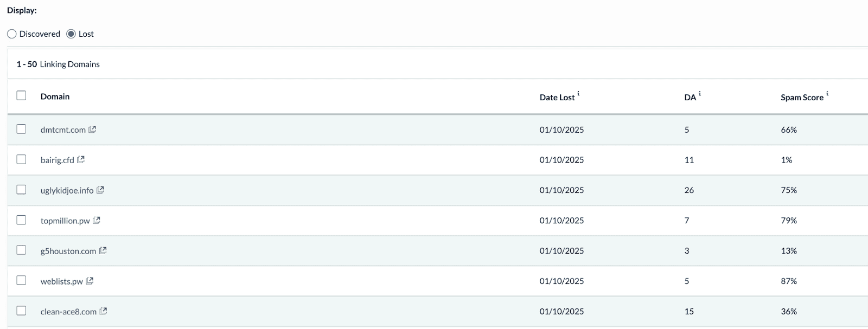Check the box for clean-ace8.com row

coord(21,311)
